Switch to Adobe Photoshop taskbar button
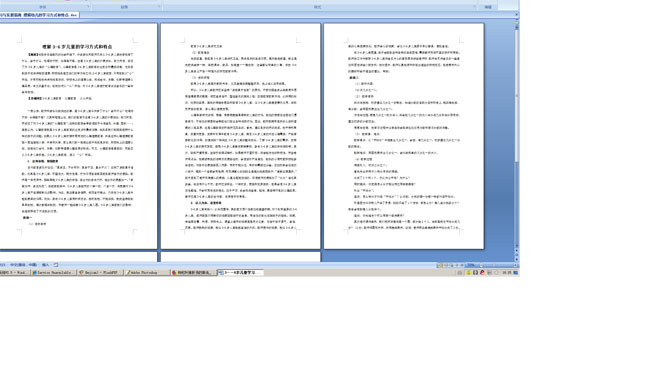 147,272
